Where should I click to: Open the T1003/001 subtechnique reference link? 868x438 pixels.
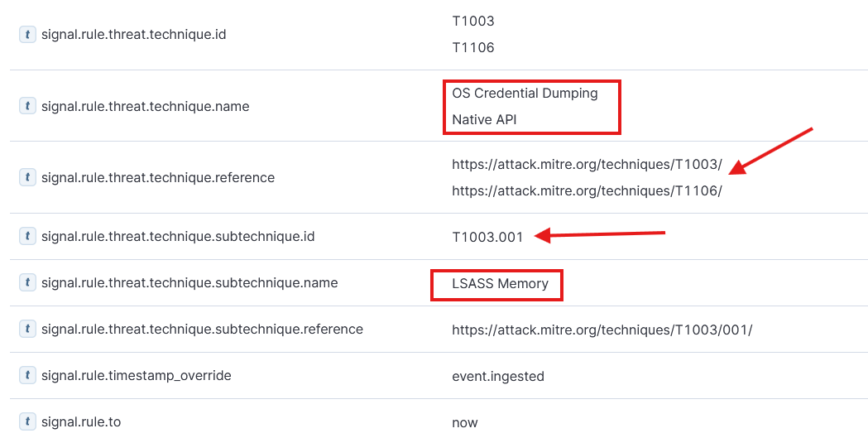click(602, 330)
